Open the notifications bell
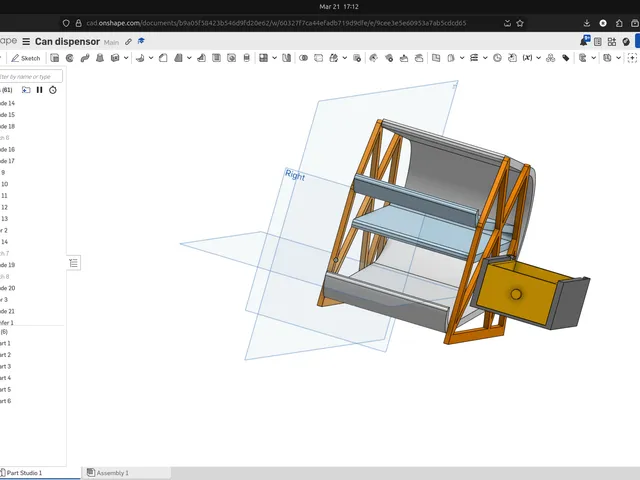This screenshot has height=480, width=640. coord(584,41)
